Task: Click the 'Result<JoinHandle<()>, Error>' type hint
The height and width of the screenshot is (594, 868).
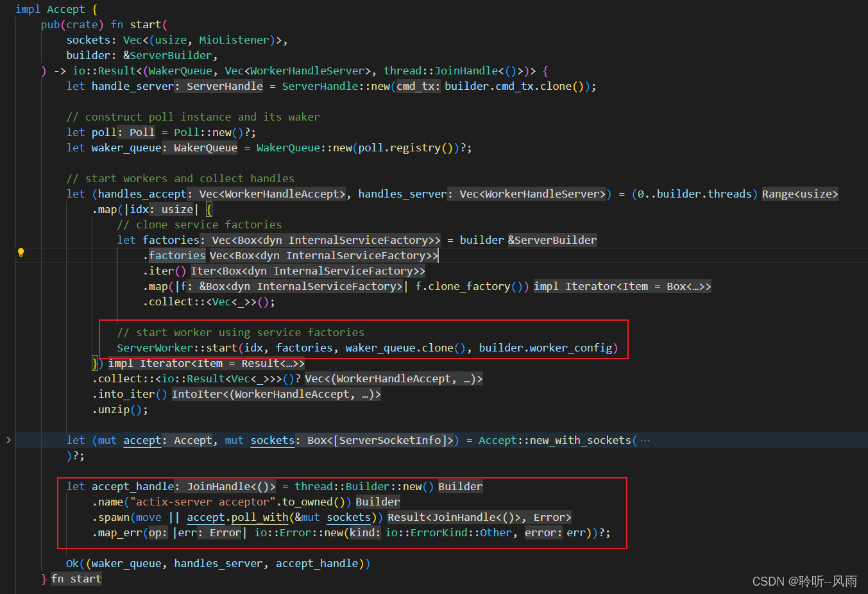Action: pyautogui.click(x=479, y=517)
